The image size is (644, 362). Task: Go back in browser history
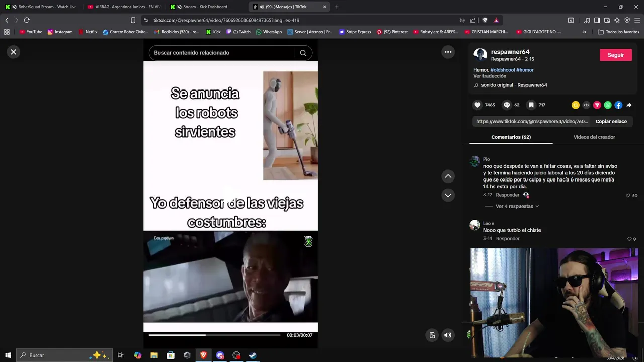7,20
